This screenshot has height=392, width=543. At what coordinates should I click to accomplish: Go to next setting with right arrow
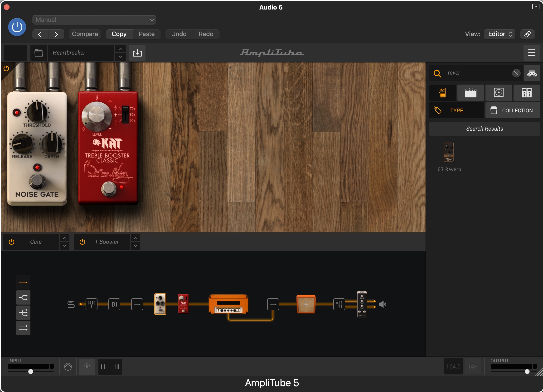tap(56, 34)
